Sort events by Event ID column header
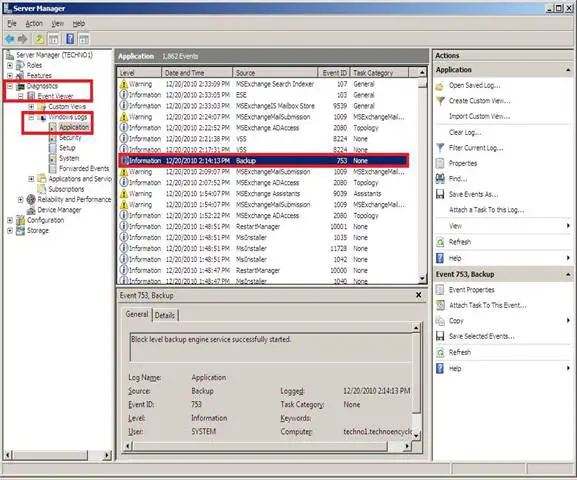The width and height of the screenshot is (577, 480). click(x=333, y=73)
